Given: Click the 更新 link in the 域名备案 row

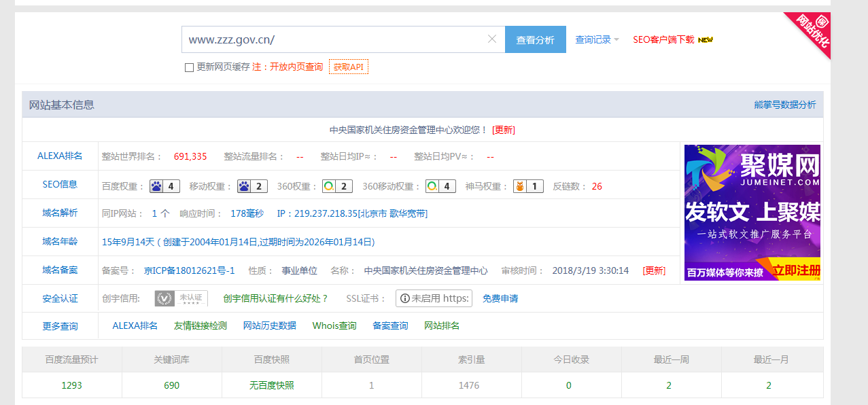Looking at the screenshot, I should tap(654, 270).
